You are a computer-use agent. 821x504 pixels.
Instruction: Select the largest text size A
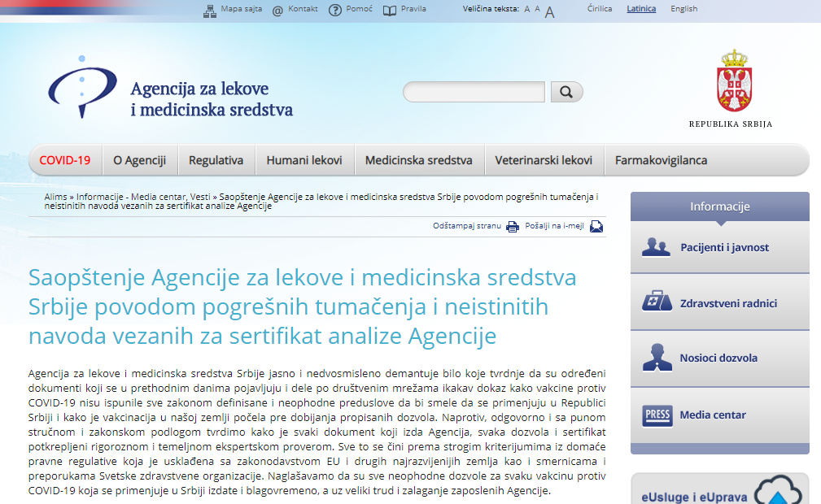coord(549,11)
